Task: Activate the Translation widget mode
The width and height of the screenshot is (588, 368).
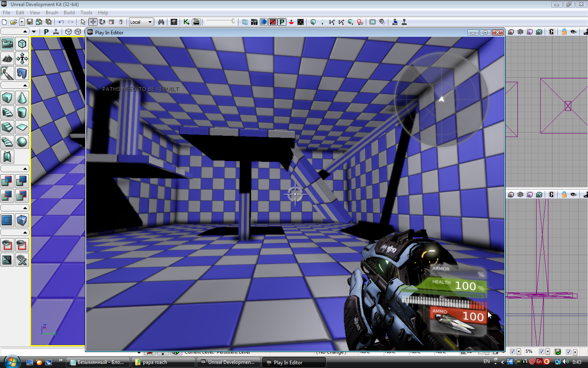Action: [x=93, y=22]
